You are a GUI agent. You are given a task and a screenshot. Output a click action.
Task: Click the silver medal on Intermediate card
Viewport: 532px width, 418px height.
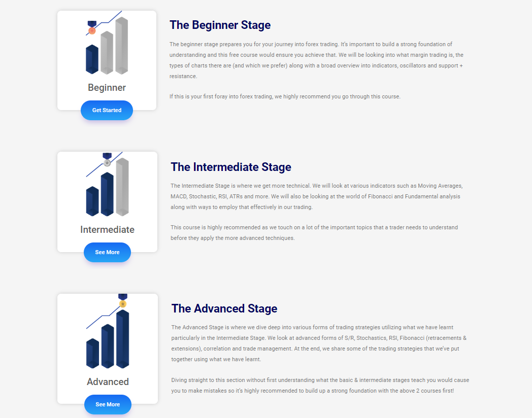[107, 160]
